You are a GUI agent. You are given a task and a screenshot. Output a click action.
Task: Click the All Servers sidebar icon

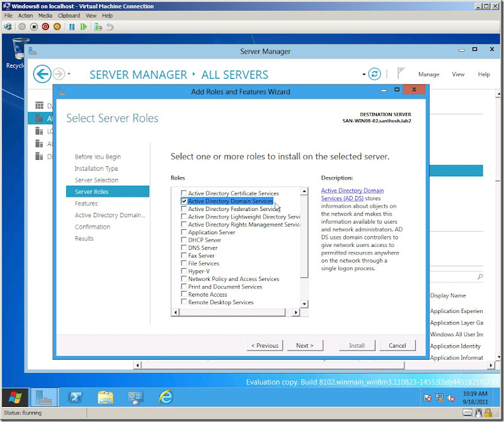(x=39, y=118)
